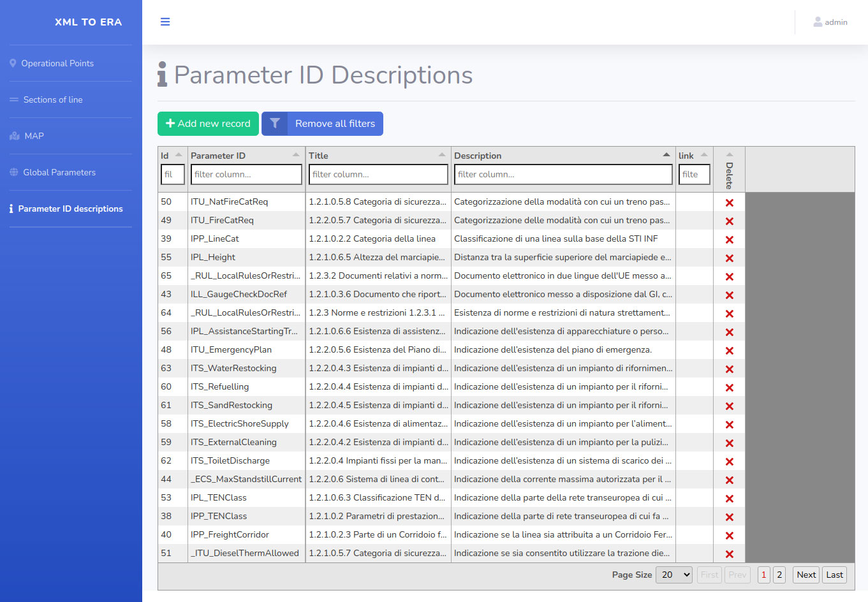Delete the IPP_FreightCorridor record
868x602 pixels.
point(729,536)
